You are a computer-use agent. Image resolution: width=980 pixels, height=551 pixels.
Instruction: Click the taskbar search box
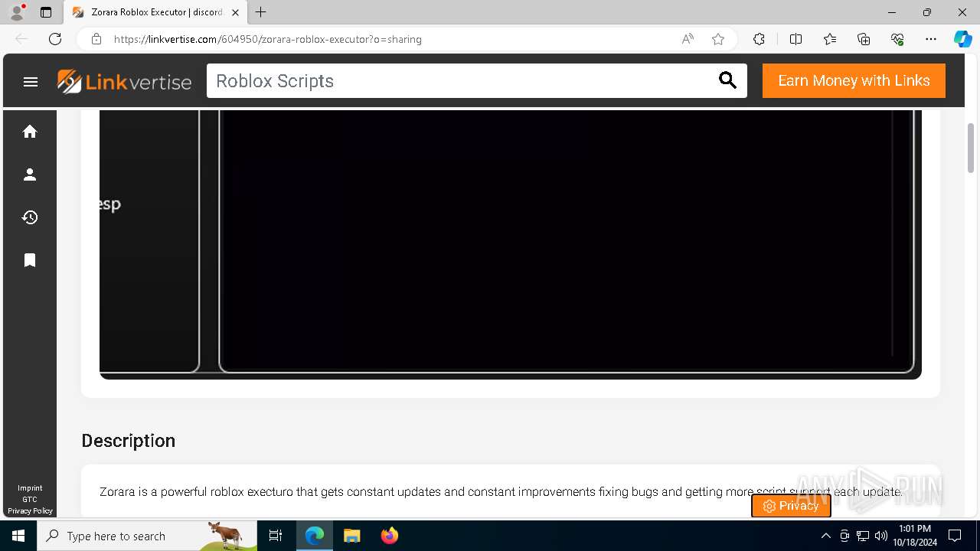click(147, 536)
